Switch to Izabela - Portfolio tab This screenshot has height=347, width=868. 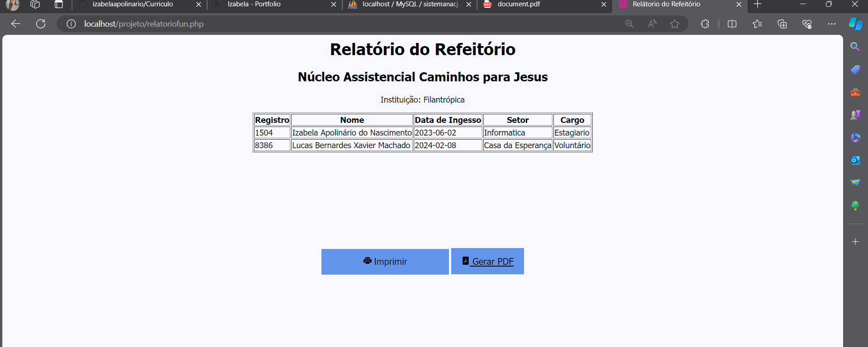coord(271,5)
